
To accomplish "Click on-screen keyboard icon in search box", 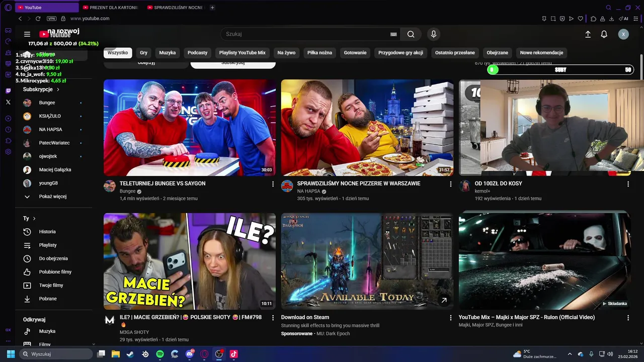I will tap(393, 34).
